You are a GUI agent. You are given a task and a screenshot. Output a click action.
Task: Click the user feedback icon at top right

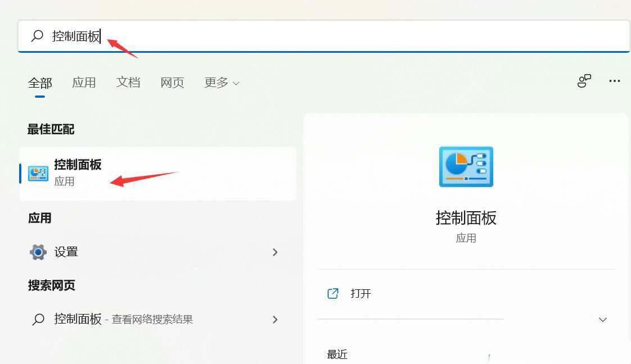(x=584, y=80)
